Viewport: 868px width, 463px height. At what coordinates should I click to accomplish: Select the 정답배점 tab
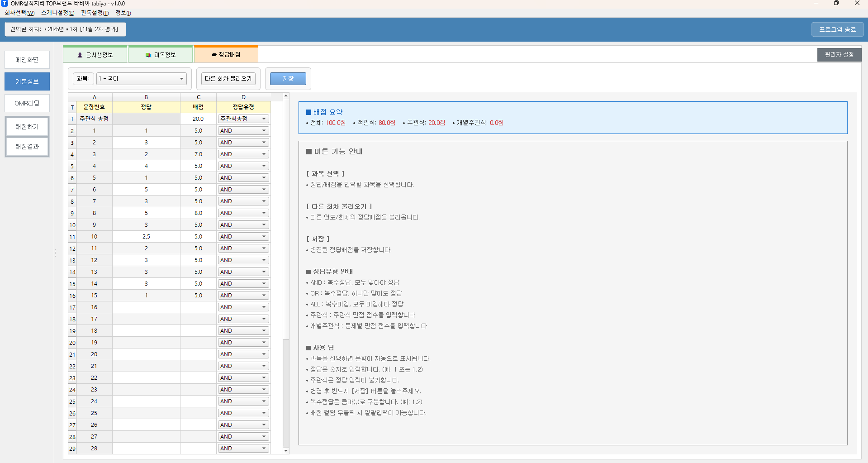click(226, 55)
